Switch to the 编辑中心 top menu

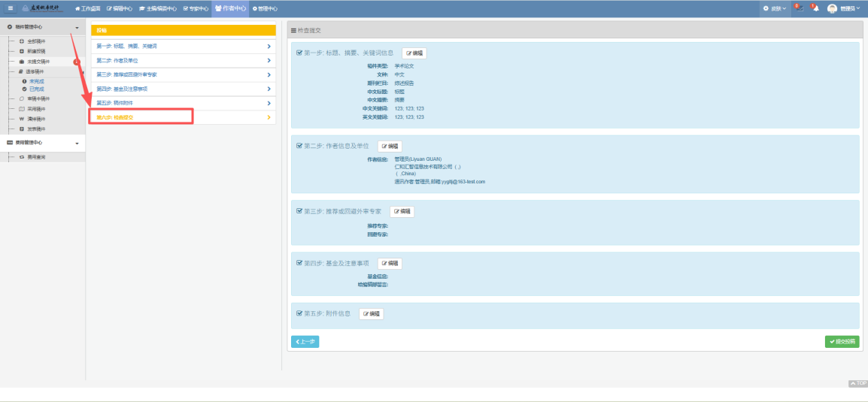click(x=120, y=8)
